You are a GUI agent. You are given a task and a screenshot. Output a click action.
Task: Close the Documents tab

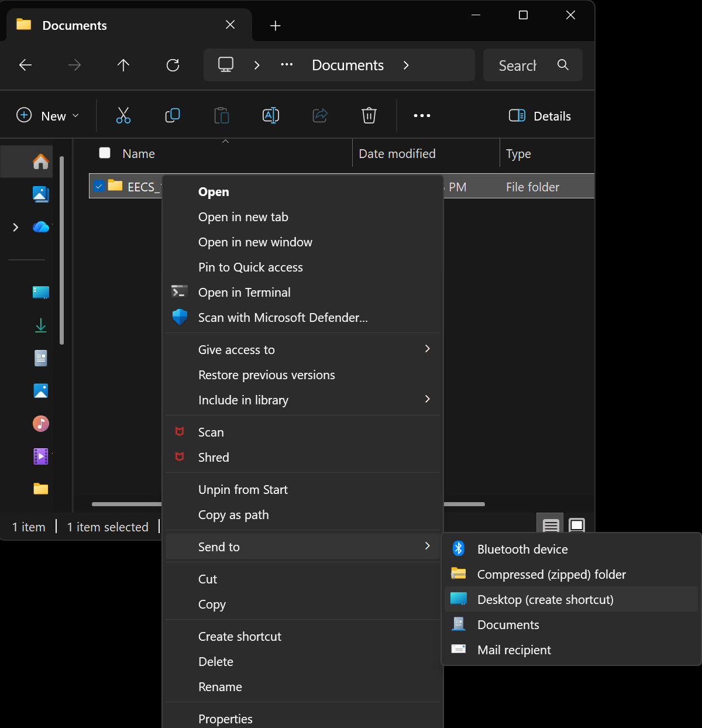click(x=230, y=25)
